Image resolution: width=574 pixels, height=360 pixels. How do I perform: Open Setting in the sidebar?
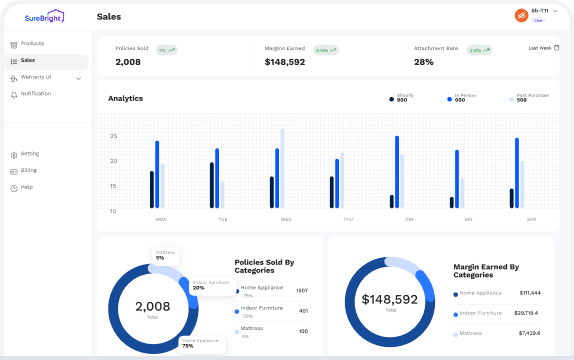(30, 154)
